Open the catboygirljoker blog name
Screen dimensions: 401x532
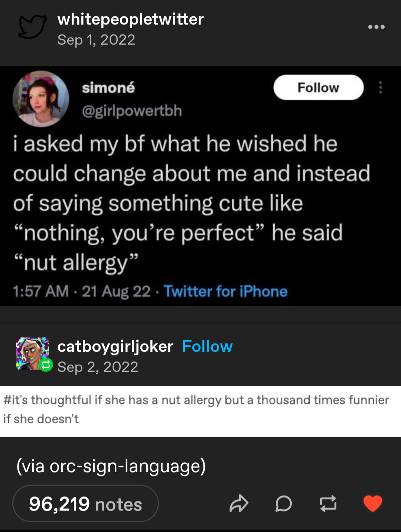point(115,347)
